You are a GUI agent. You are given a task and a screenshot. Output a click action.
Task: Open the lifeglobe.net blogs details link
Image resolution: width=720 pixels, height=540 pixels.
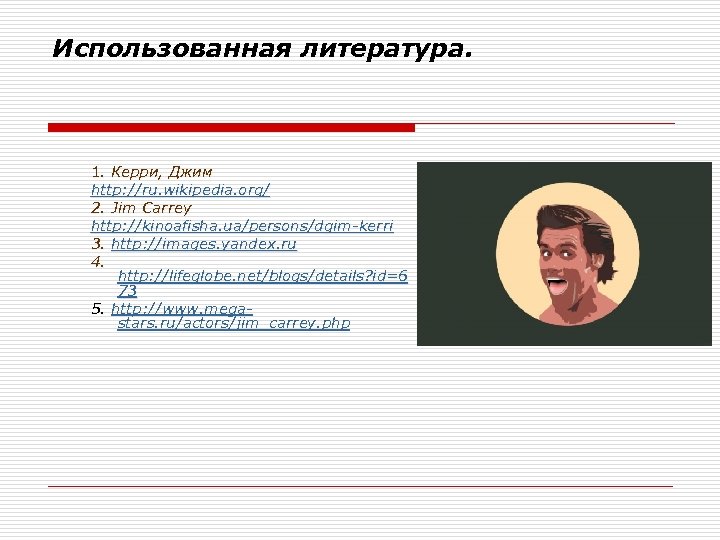tap(263, 283)
